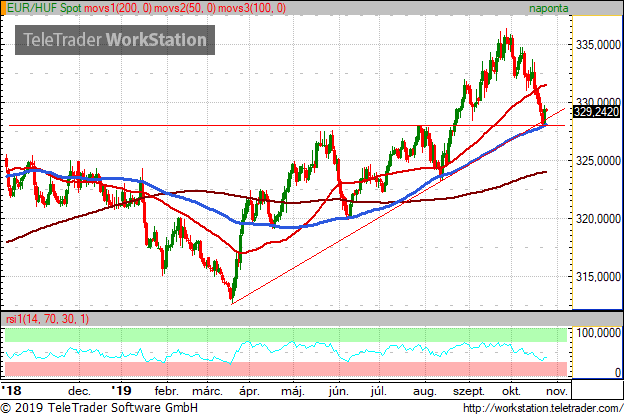Click the '19 year label on time axis
624x417 pixels.
click(x=121, y=391)
